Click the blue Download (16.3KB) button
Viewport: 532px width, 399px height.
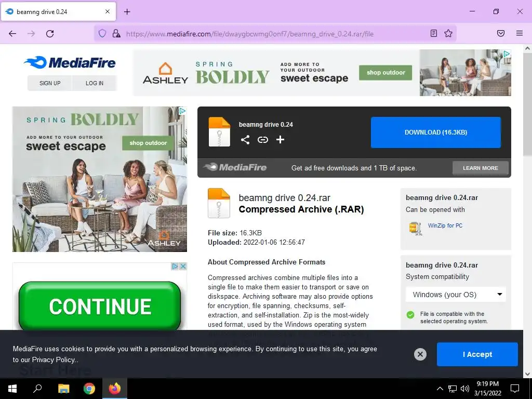[436, 132]
